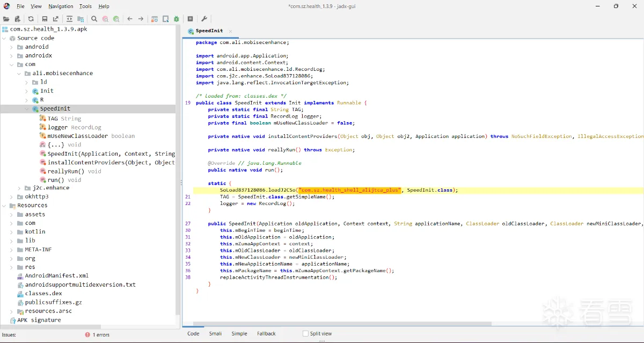
Task: Select the run() void method in tree
Action: [x=64, y=180]
